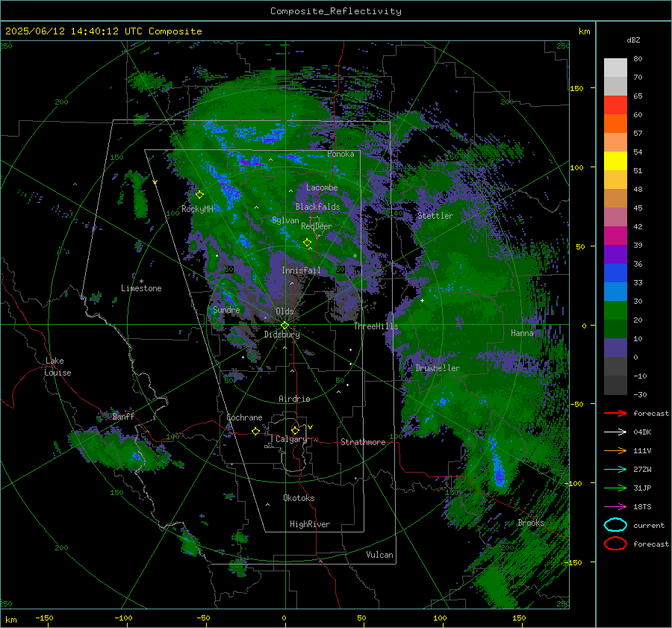Select the 20 dBZ green color swatch
672x628 pixels.
pos(615,310)
